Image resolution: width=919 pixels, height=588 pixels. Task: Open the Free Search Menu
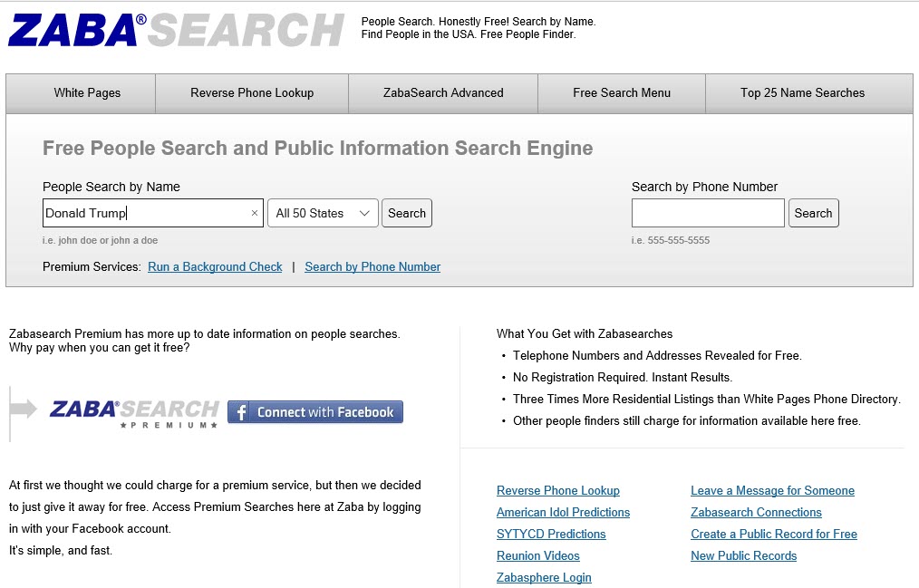coord(622,92)
